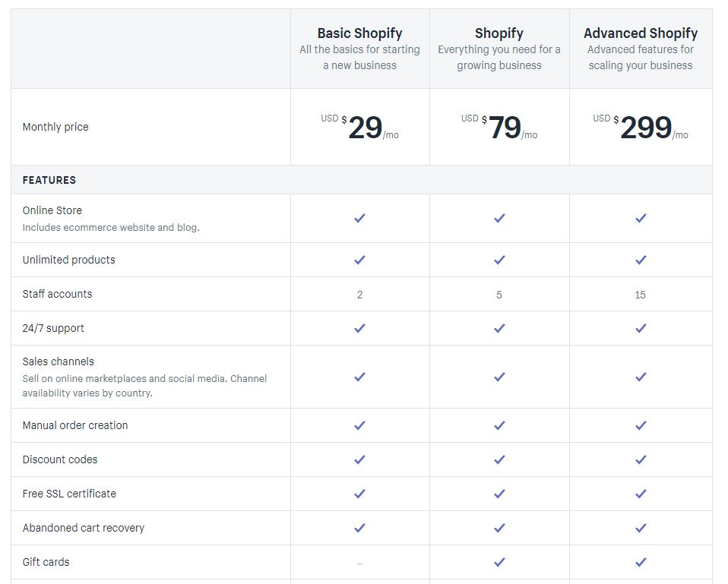
Task: Click Discount codes checkmark under Shopify plan
Action: click(499, 459)
